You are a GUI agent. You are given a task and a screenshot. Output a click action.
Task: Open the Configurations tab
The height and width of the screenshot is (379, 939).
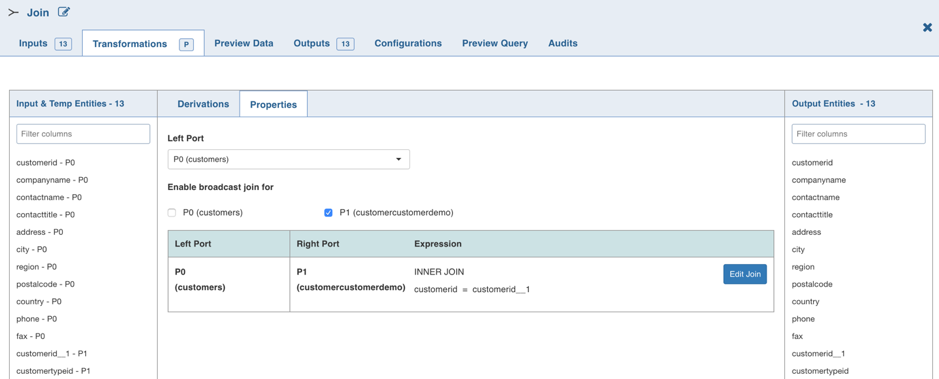click(408, 43)
